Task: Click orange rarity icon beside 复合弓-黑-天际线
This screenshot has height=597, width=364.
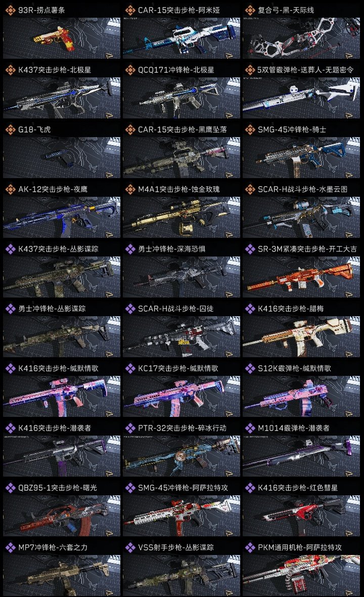Action: point(250,10)
